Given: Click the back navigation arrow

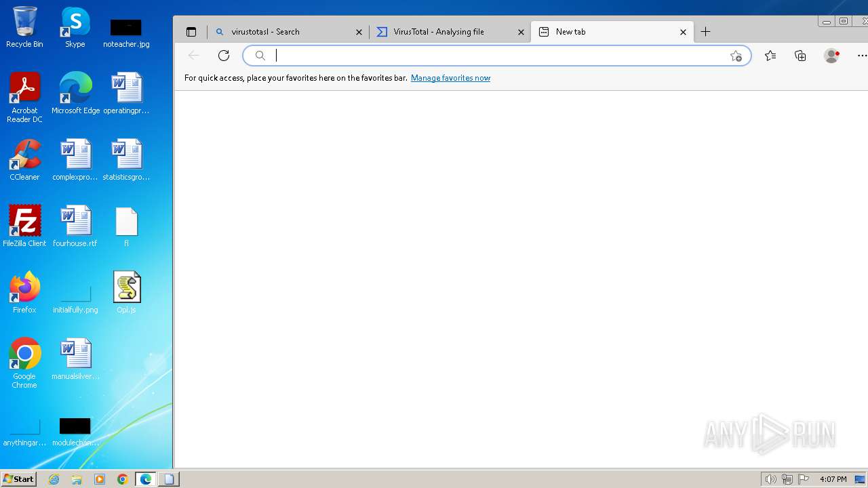Looking at the screenshot, I should coord(194,56).
